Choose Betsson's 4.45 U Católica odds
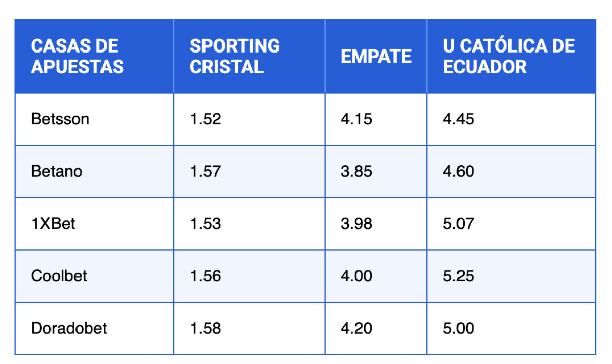This screenshot has width=612, height=364. coord(458,119)
